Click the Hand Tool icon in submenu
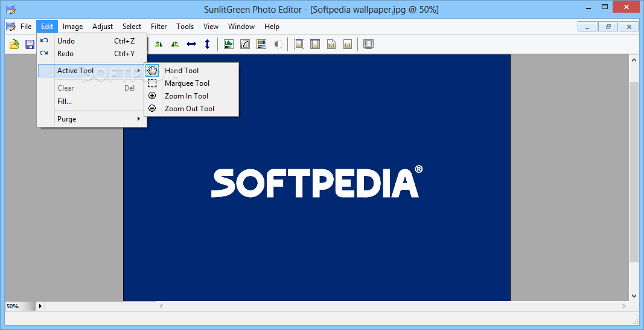Image resolution: width=644 pixels, height=330 pixels. pyautogui.click(x=152, y=70)
